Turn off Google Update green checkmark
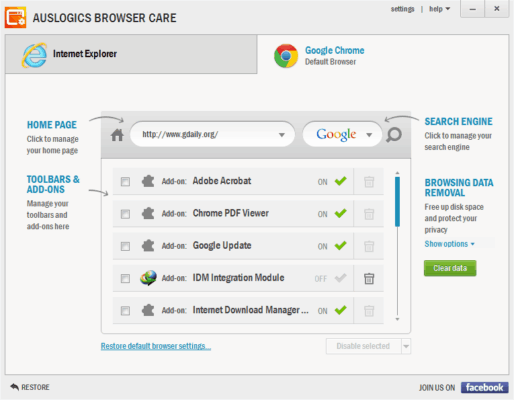Image resolution: width=514 pixels, height=400 pixels. tap(341, 245)
